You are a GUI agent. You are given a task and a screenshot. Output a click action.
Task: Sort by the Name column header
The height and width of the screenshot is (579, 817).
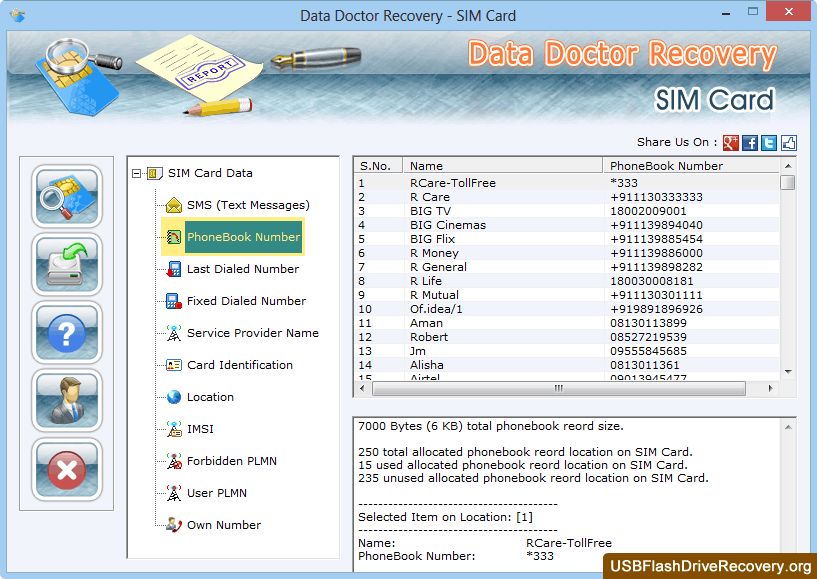coord(503,166)
